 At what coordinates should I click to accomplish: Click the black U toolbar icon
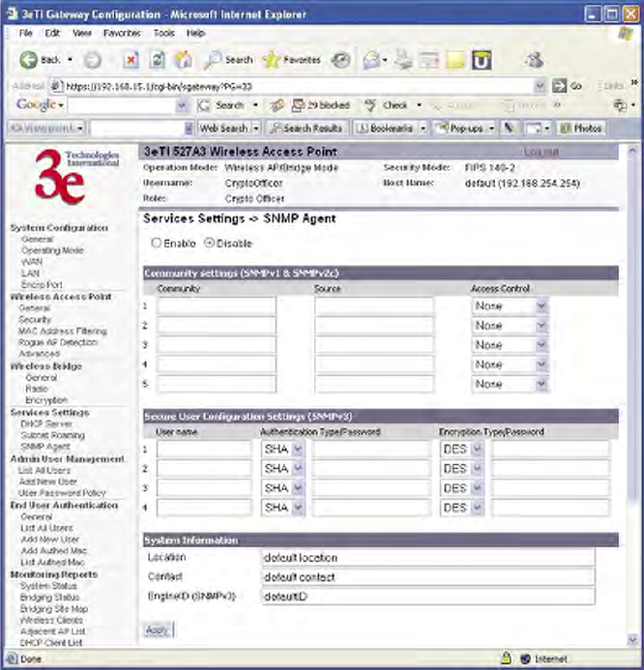(482, 60)
